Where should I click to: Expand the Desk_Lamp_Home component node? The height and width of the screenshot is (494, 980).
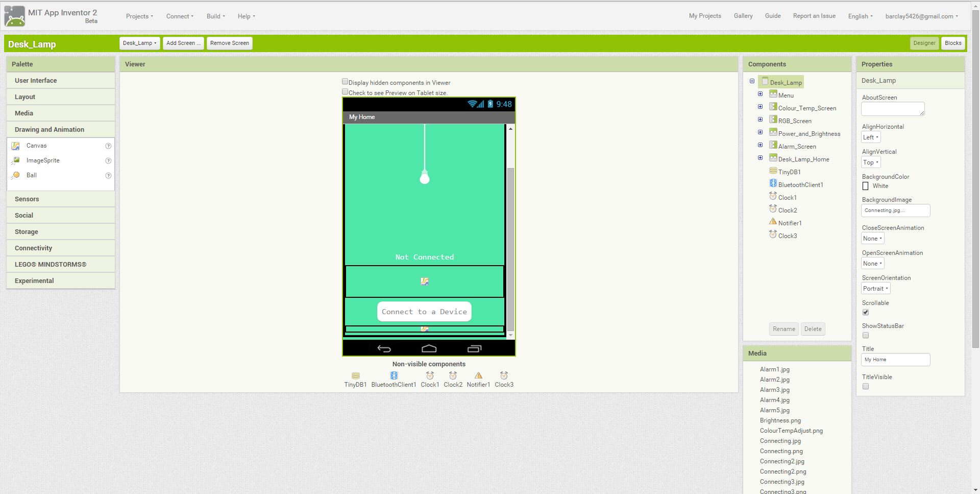click(x=760, y=158)
